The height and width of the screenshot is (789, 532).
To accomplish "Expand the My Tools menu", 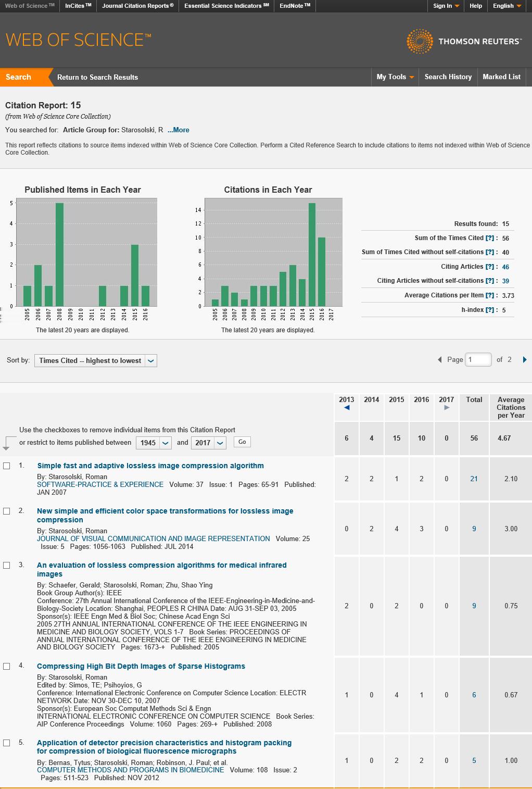I will pyautogui.click(x=395, y=77).
